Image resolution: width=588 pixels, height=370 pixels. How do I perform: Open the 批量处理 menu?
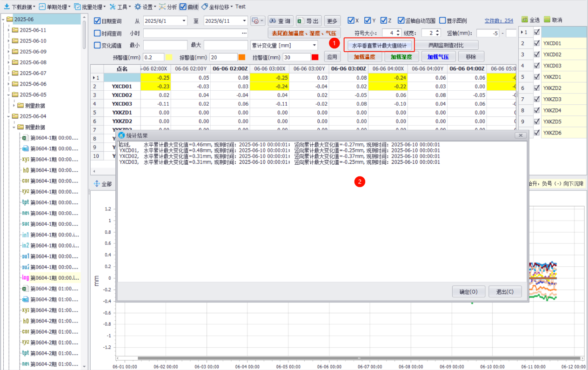[89, 7]
